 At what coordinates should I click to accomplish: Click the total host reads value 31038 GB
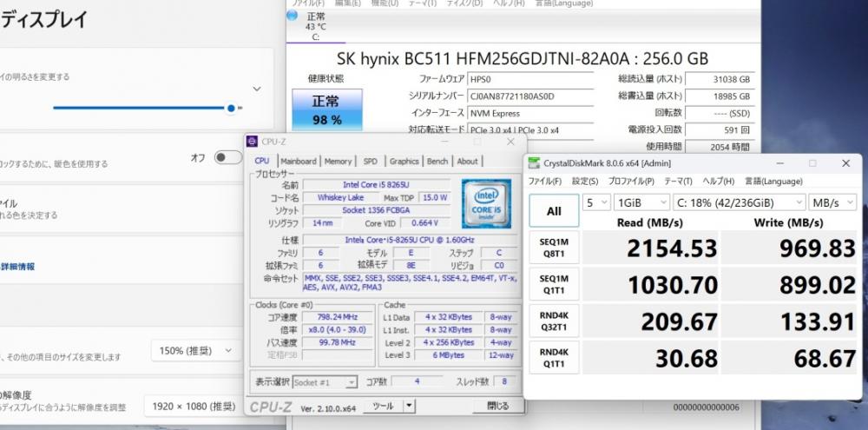719,79
